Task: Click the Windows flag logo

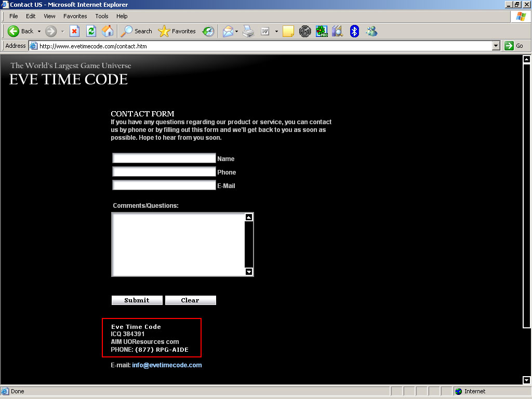Action: [x=521, y=17]
